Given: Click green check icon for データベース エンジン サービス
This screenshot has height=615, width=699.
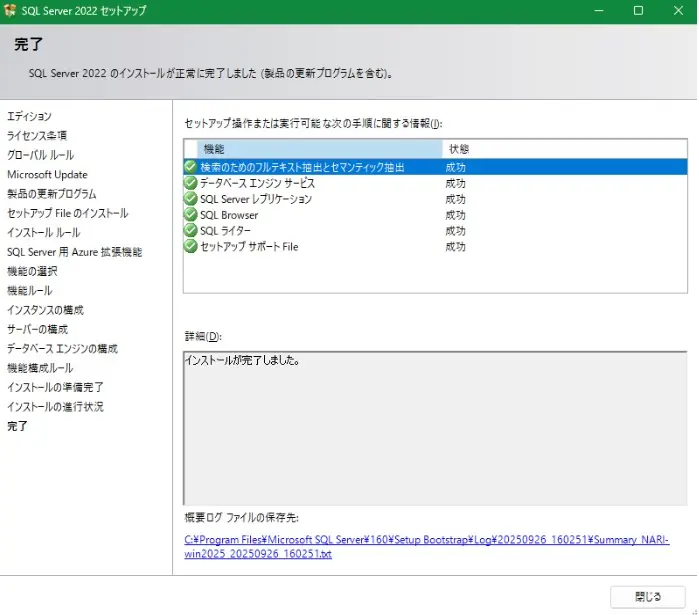Looking at the screenshot, I should click(190, 183).
